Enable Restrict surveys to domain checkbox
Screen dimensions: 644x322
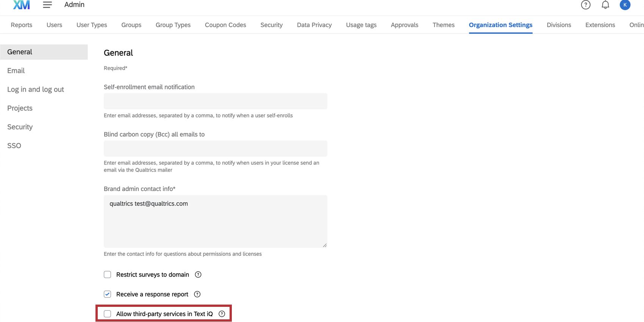tap(108, 275)
